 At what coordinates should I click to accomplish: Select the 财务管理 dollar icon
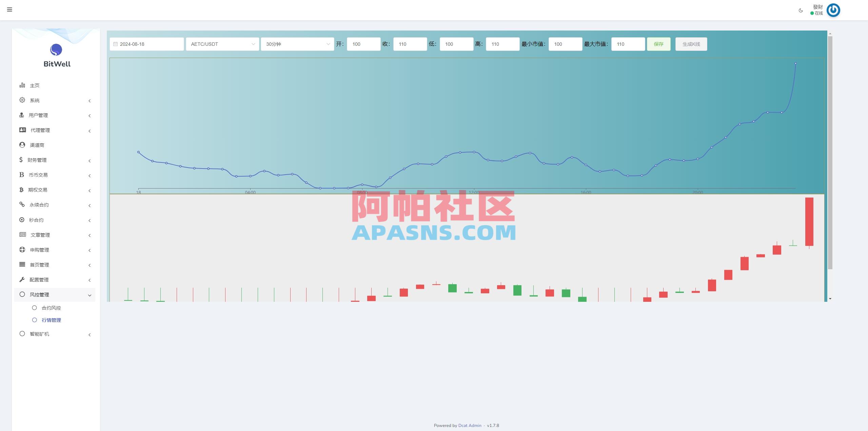(21, 160)
